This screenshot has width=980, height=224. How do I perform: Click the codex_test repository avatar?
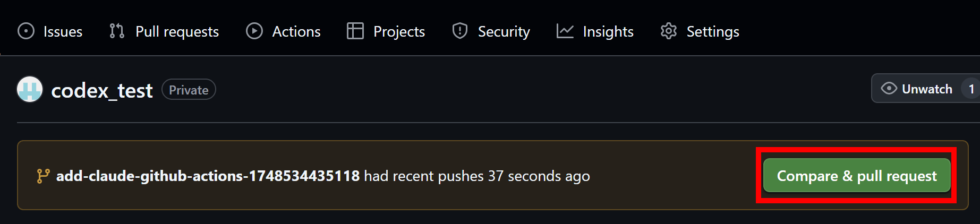click(x=30, y=89)
